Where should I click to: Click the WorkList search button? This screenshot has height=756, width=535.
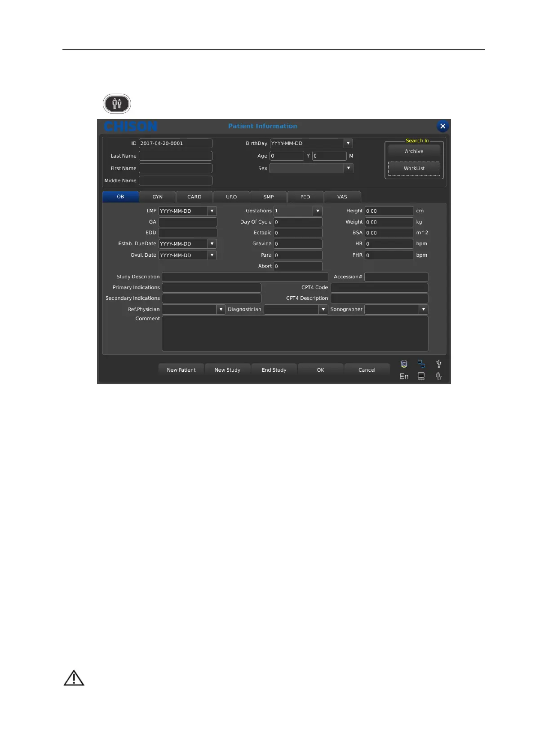(x=414, y=168)
